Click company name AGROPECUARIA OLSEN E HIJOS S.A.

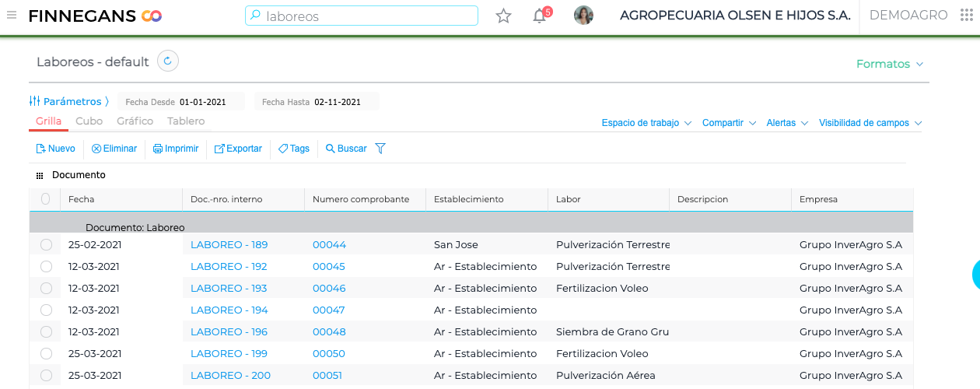pos(735,16)
